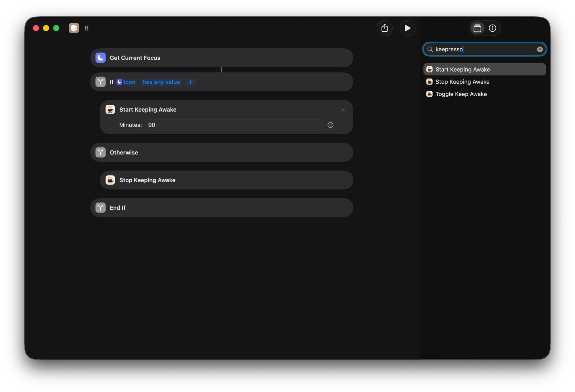
Task: Click the branch icon on the If action
Action: click(101, 82)
